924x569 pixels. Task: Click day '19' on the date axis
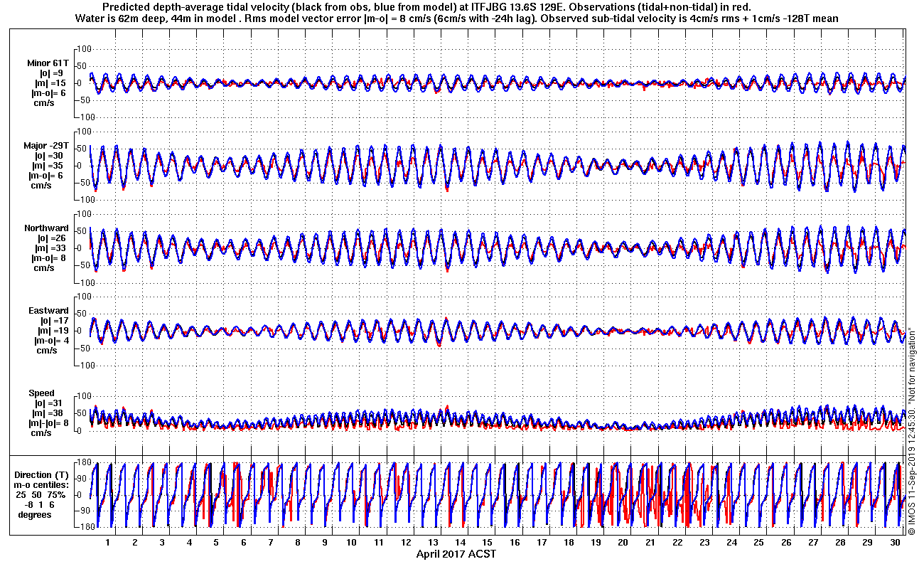click(x=596, y=543)
